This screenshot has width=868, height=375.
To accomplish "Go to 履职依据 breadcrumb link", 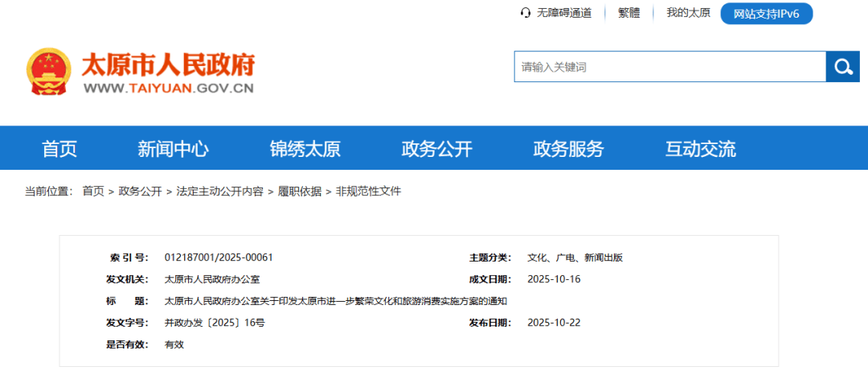I will pos(299,192).
